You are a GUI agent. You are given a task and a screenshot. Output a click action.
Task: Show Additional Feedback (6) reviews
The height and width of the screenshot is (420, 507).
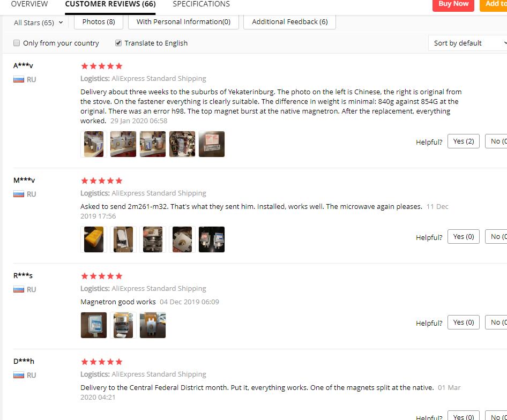click(x=290, y=21)
